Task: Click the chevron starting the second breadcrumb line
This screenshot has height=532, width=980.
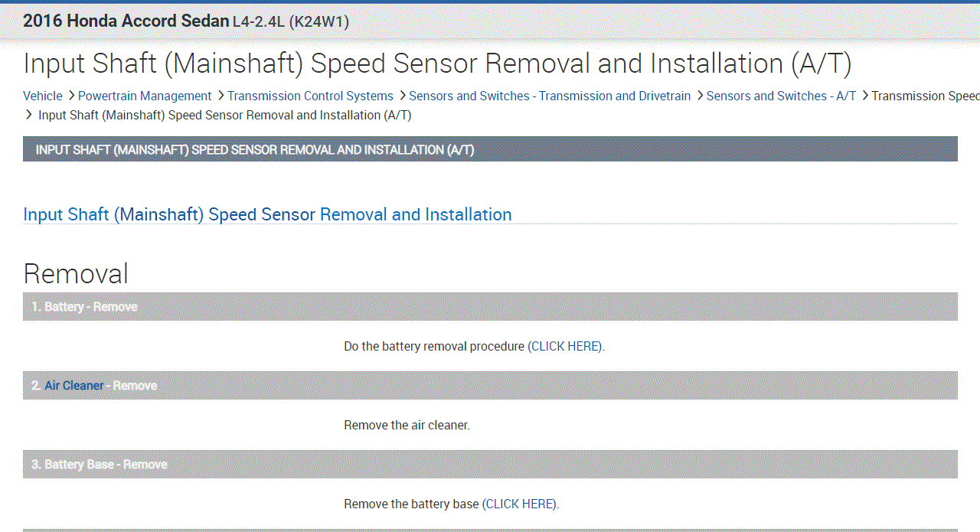Action: click(x=30, y=115)
